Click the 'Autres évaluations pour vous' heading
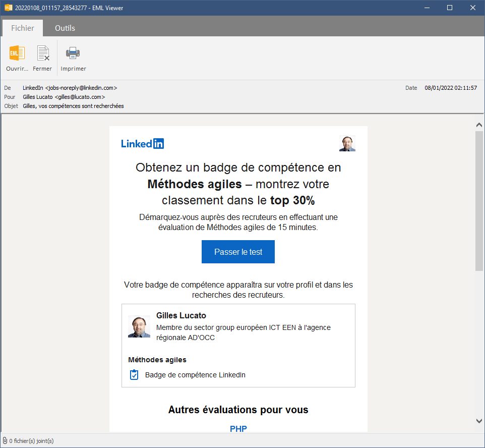 tap(238, 410)
